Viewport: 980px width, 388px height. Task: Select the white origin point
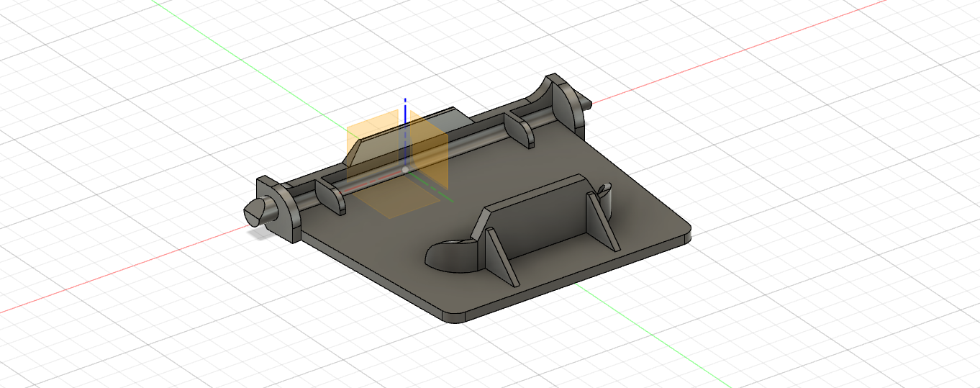coord(405,169)
